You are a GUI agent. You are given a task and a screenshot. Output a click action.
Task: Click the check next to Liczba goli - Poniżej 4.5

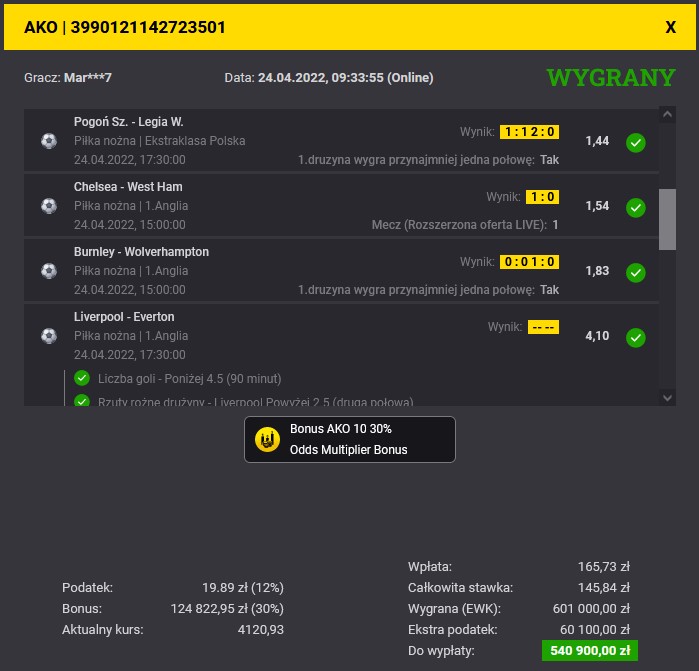[x=82, y=378]
